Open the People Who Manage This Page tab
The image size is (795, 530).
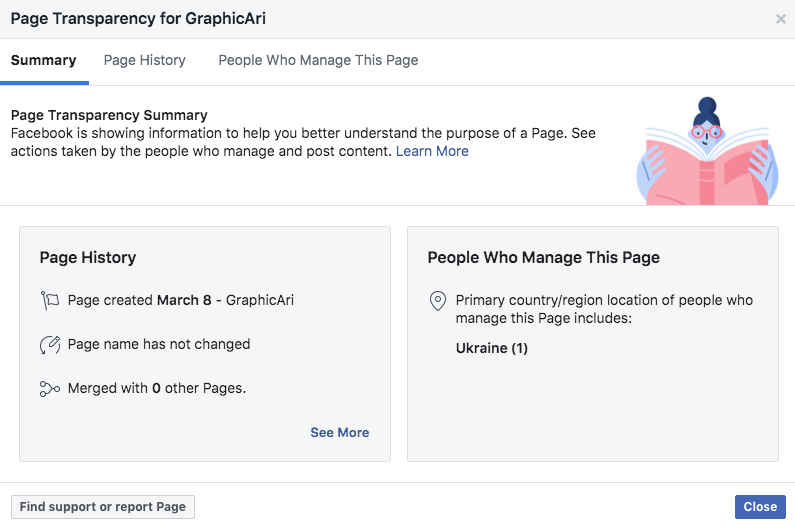[318, 60]
